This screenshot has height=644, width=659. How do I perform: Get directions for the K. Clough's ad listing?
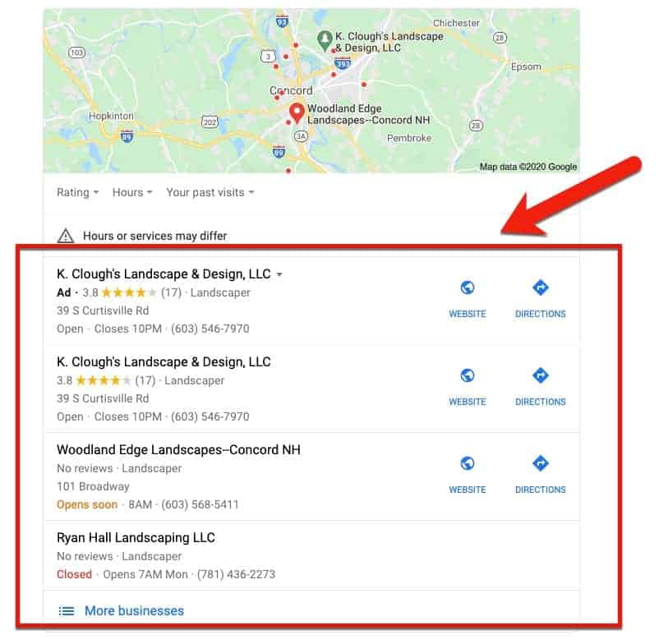point(540,298)
